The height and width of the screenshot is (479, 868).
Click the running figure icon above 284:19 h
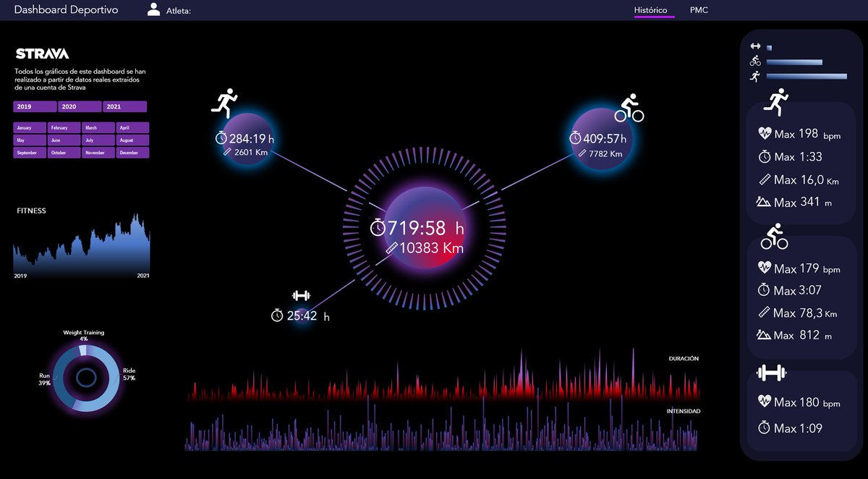click(x=224, y=103)
